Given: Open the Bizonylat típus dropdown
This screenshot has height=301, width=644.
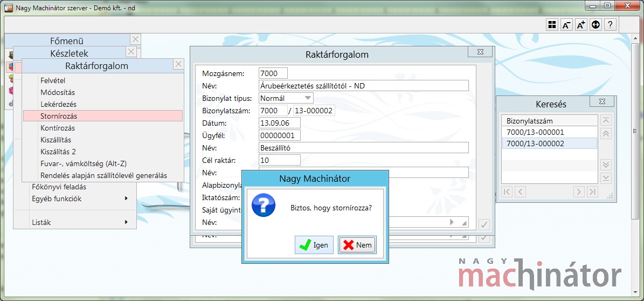Looking at the screenshot, I should pos(308,98).
